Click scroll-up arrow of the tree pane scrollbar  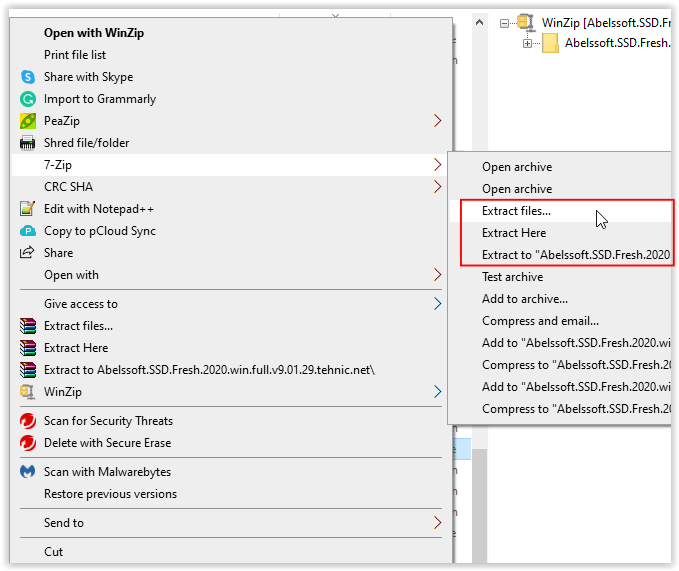point(479,22)
